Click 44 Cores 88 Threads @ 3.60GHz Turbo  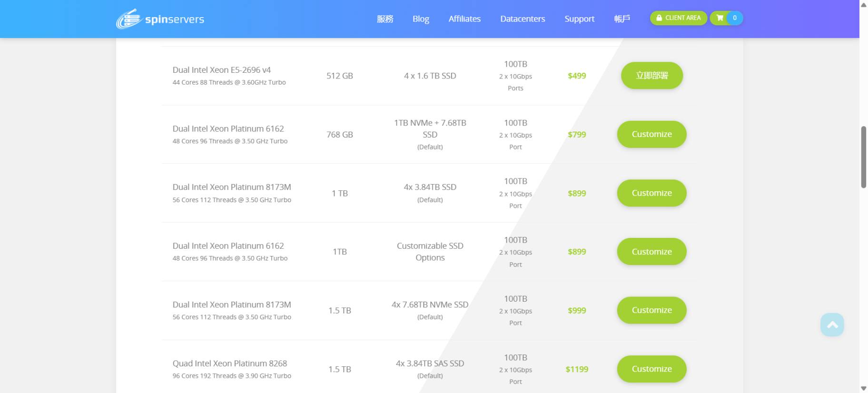[229, 82]
